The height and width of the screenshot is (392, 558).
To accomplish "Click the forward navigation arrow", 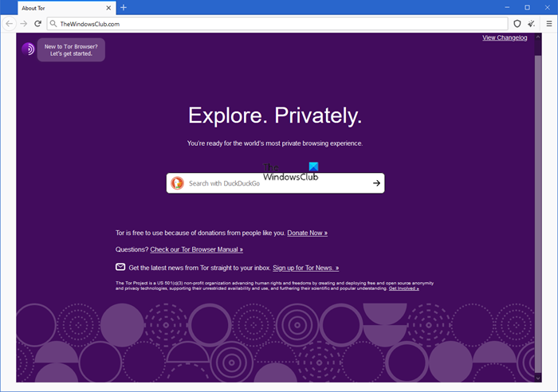I will 23,24.
